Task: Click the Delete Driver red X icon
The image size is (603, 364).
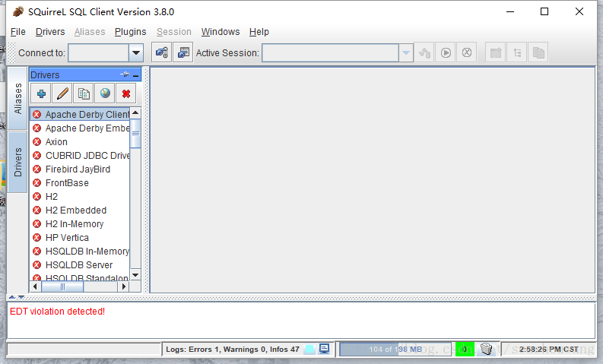Action: [126, 93]
